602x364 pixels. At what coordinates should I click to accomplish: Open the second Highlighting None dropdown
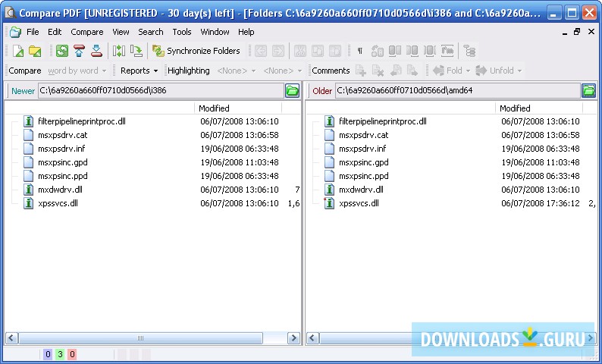(x=283, y=71)
